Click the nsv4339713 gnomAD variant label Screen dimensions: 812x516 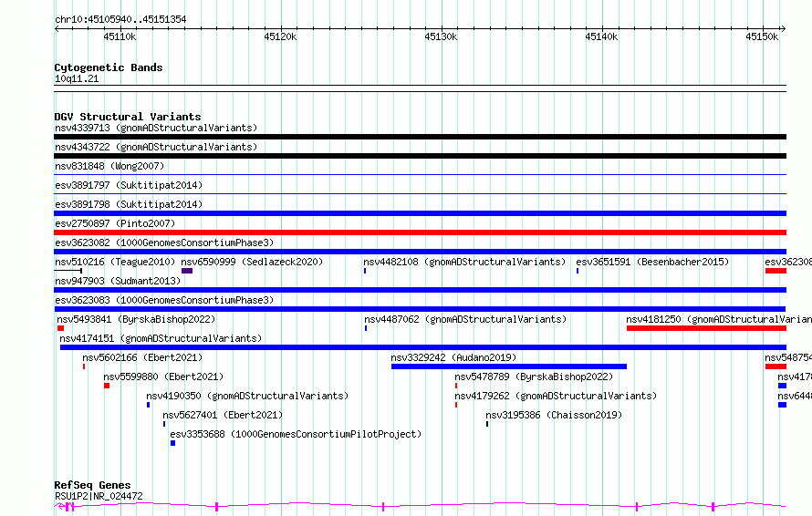[156, 128]
